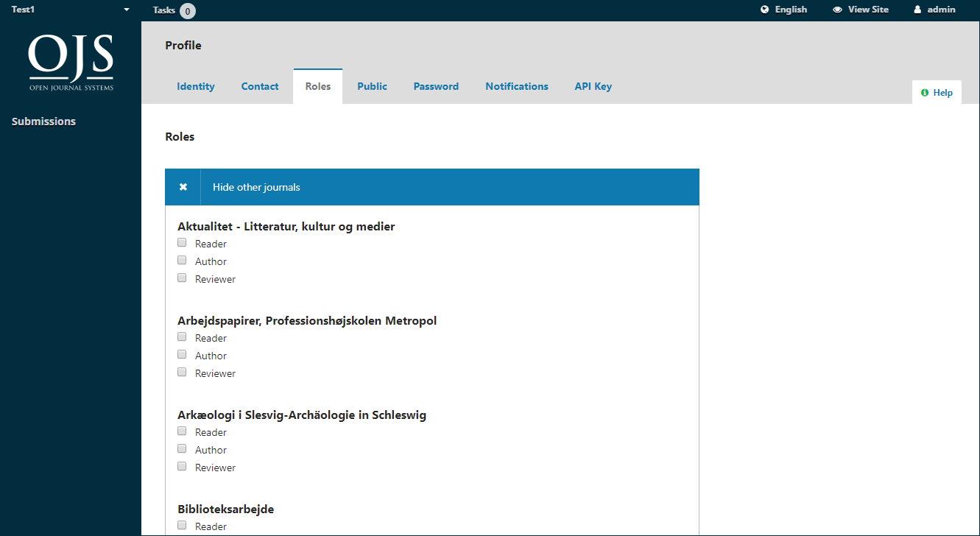
Task: Click the eye icon beside View Site
Action: pos(837,10)
